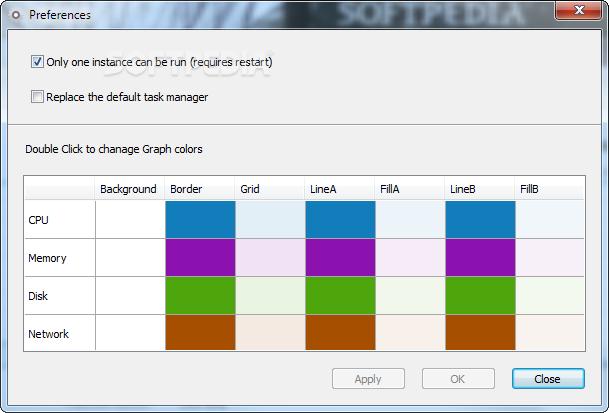Image resolution: width=609 pixels, height=413 pixels.
Task: Select the Memory LineB purple swatch
Action: pos(480,258)
